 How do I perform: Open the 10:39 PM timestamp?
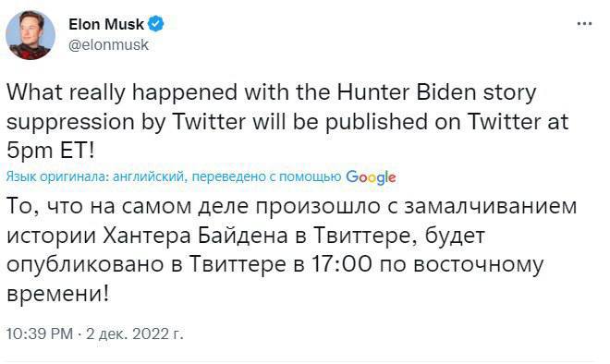[40, 334]
